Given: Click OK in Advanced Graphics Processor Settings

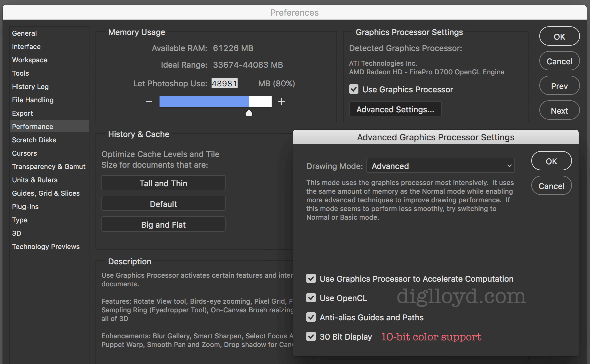Looking at the screenshot, I should (551, 161).
